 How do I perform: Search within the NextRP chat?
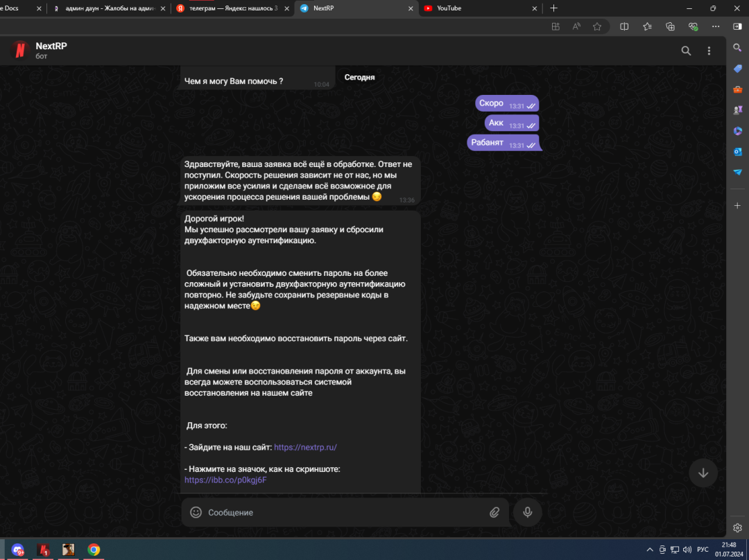click(x=686, y=51)
